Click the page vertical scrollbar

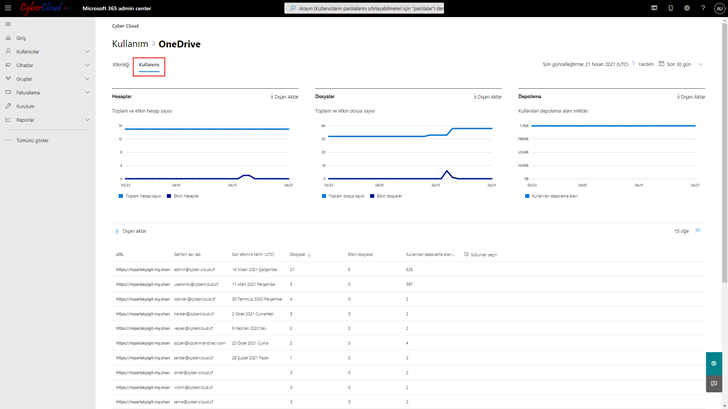tap(724, 153)
